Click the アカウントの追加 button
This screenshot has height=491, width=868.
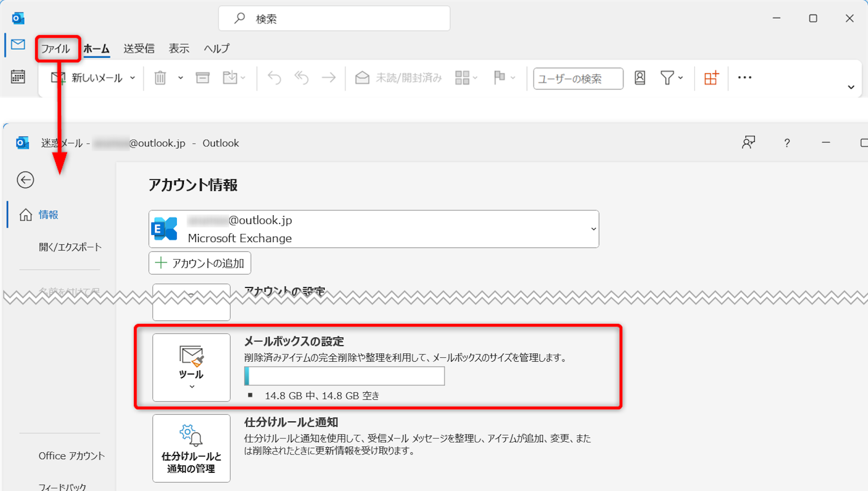coord(200,263)
